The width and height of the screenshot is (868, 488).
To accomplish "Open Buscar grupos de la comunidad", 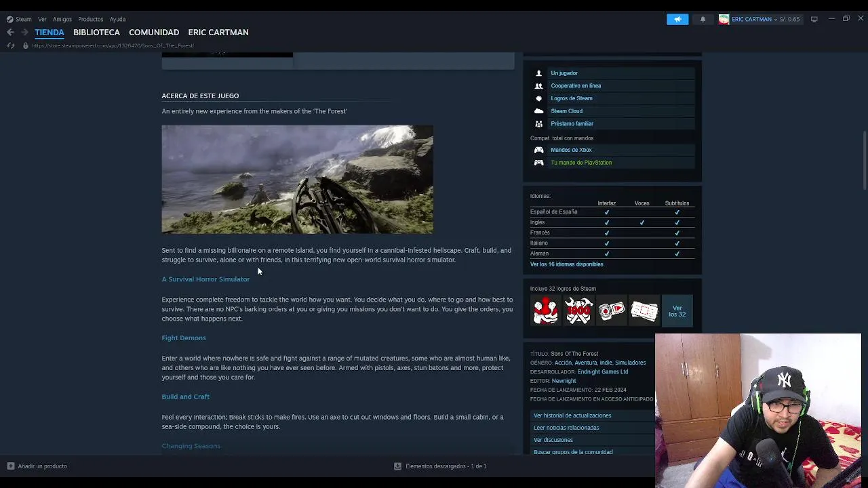I will click(573, 451).
